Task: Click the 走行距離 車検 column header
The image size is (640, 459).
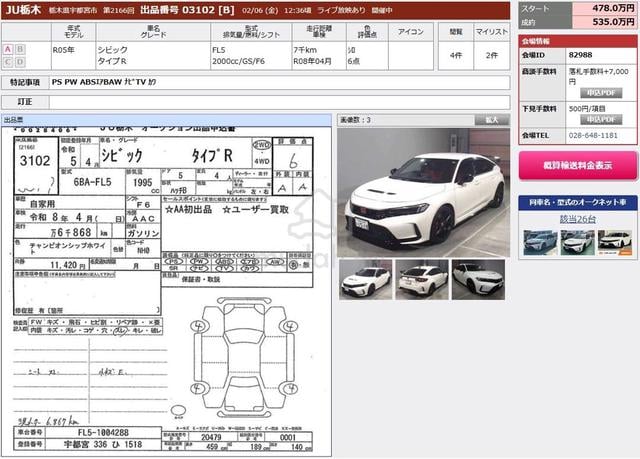Action: [x=319, y=32]
